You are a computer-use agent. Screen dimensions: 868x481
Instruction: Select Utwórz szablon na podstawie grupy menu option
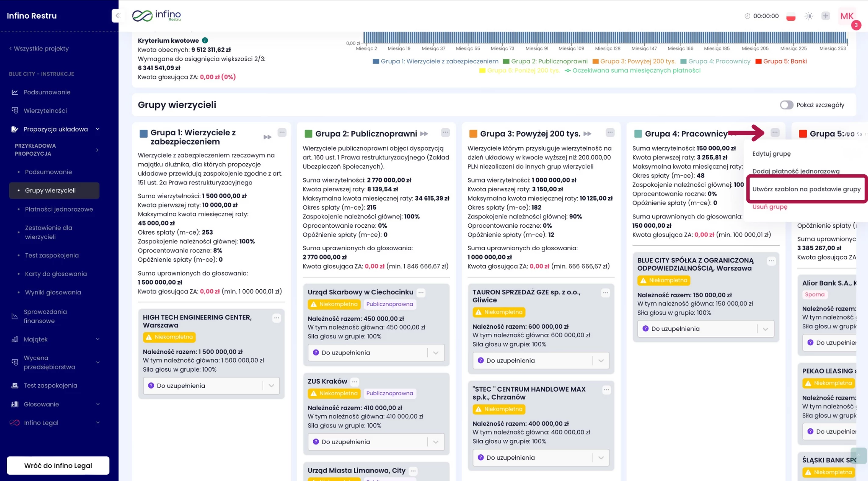pyautogui.click(x=806, y=189)
